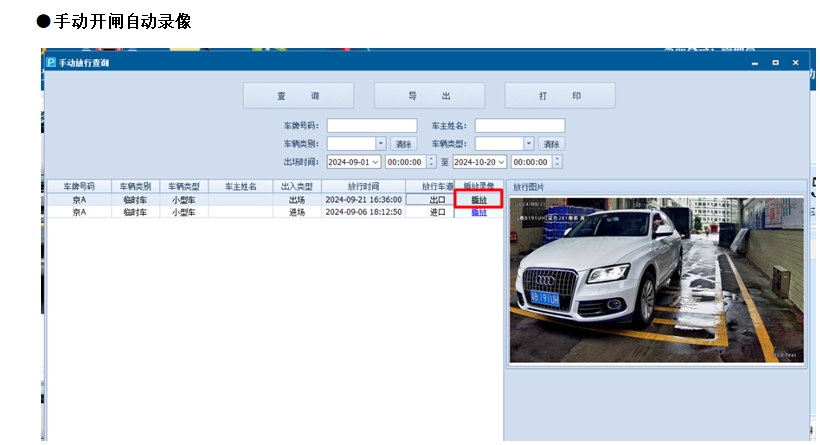
Task: Click the white Audi release photo
Action: tap(656, 279)
